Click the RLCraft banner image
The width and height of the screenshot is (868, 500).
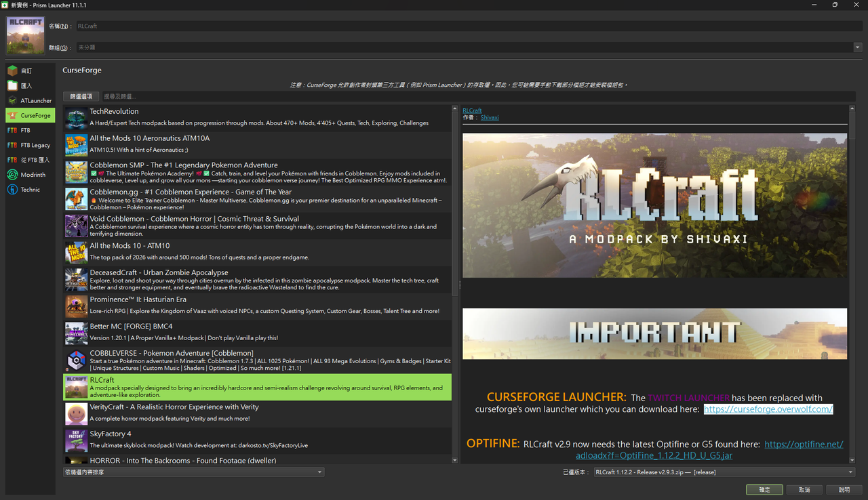[x=654, y=205]
